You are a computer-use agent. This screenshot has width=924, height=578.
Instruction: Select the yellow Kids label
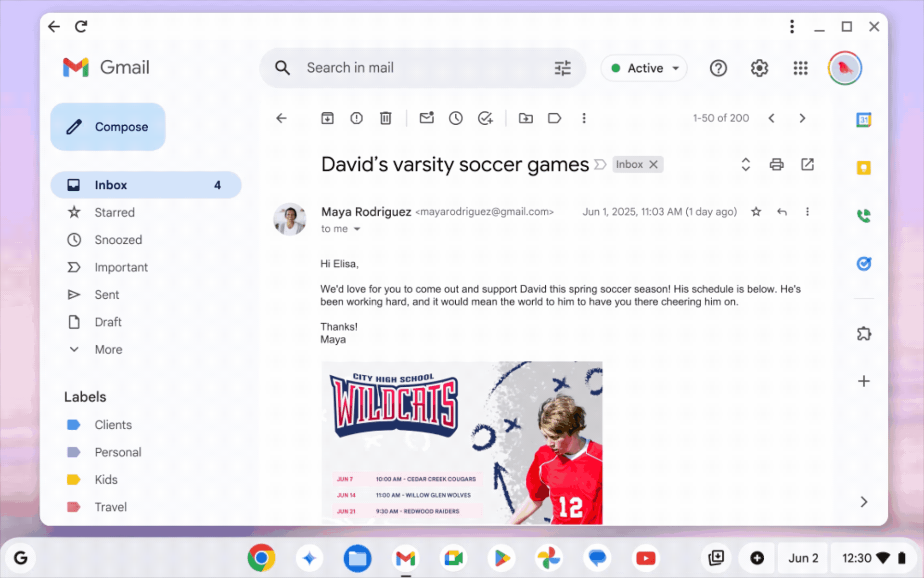tap(105, 479)
